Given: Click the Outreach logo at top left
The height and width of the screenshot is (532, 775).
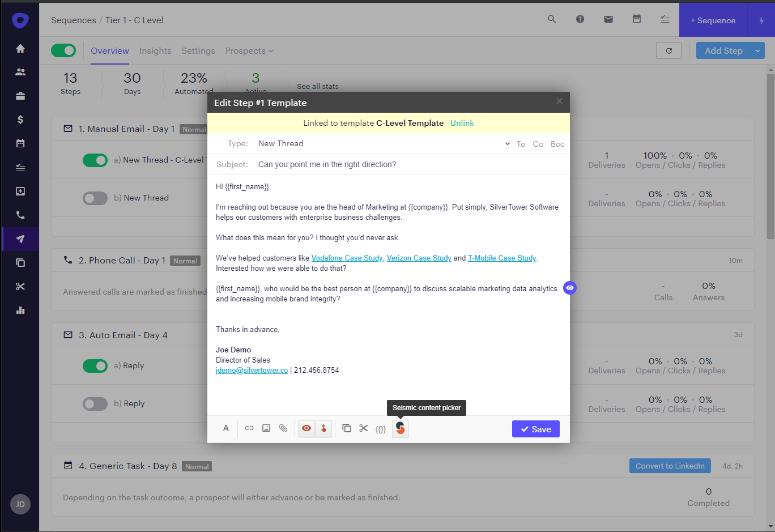Looking at the screenshot, I should pyautogui.click(x=20, y=20).
